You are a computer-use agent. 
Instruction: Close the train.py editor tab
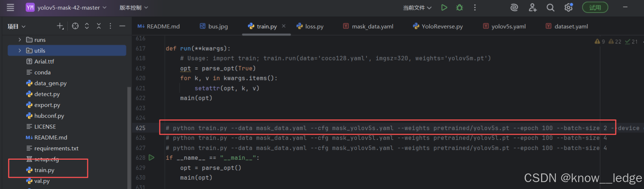point(284,26)
